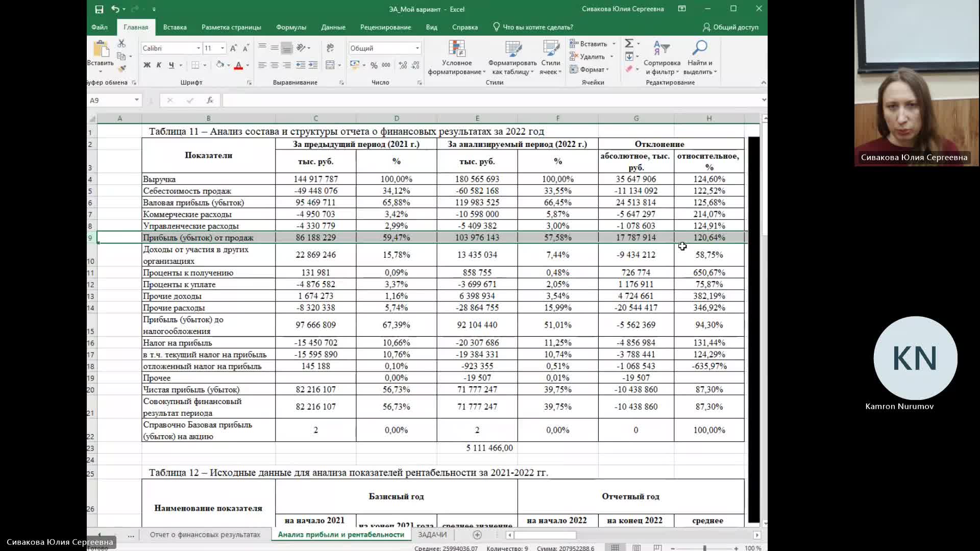The width and height of the screenshot is (980, 551).
Task: Open the font size 11 dropdown
Action: click(223, 48)
